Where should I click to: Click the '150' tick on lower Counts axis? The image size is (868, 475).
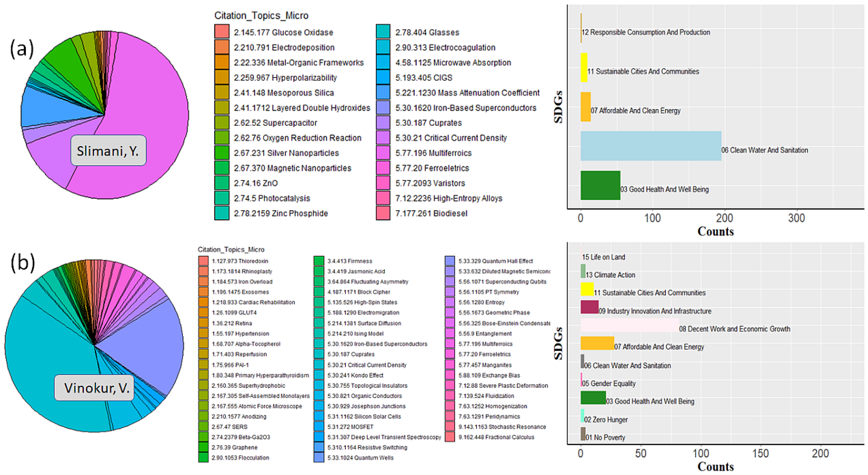click(760, 453)
